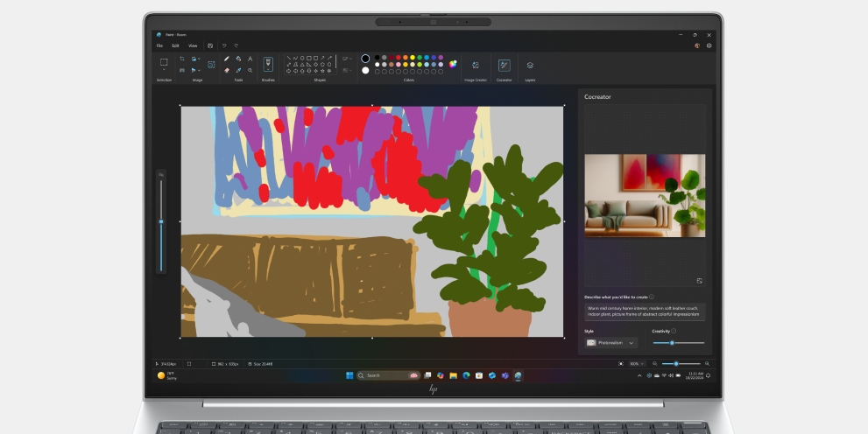Click info icon beside Describe prompt label
868x434 pixels.
(x=652, y=297)
